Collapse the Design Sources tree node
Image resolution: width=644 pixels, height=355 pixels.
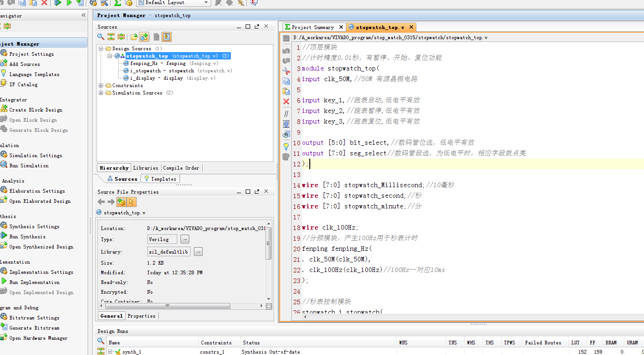[x=101, y=48]
